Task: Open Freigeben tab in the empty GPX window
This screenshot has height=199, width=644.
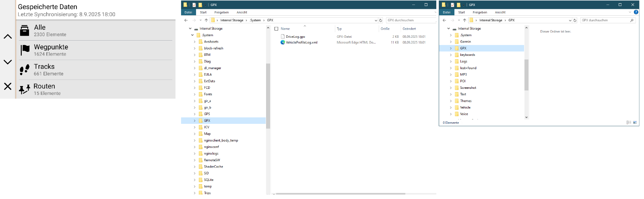Action: click(480, 12)
